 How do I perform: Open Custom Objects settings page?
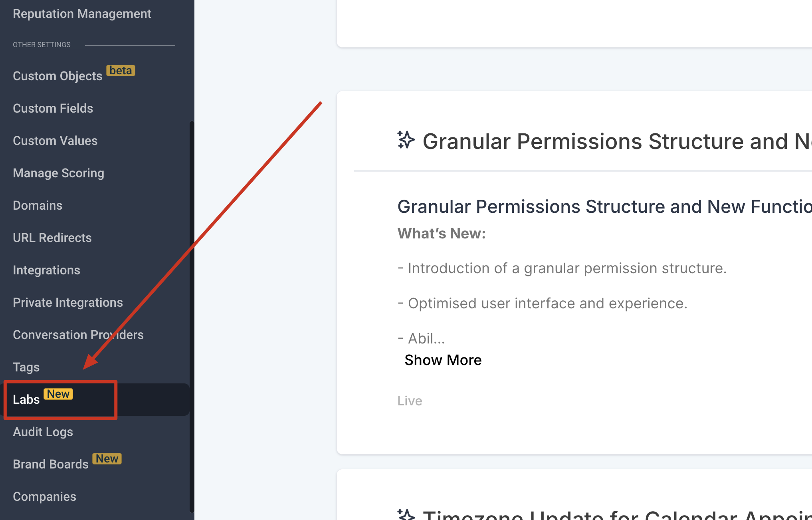[57, 76]
